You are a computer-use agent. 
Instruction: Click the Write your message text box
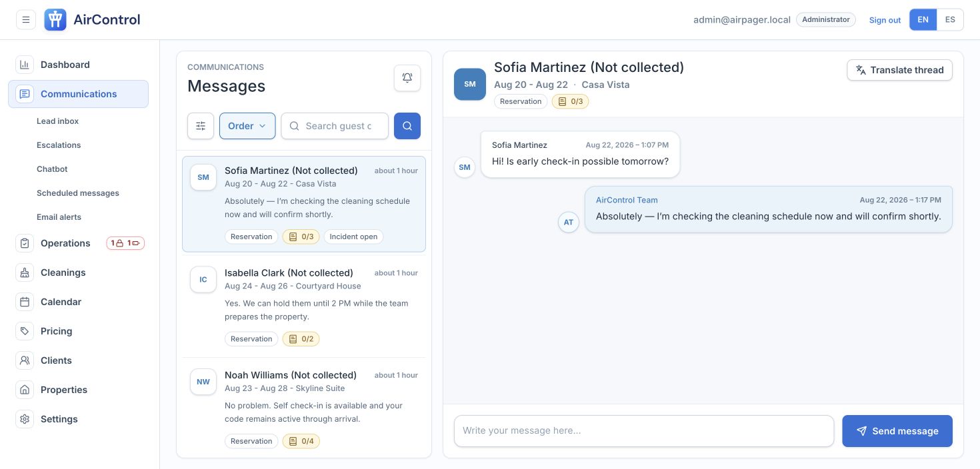click(x=644, y=431)
